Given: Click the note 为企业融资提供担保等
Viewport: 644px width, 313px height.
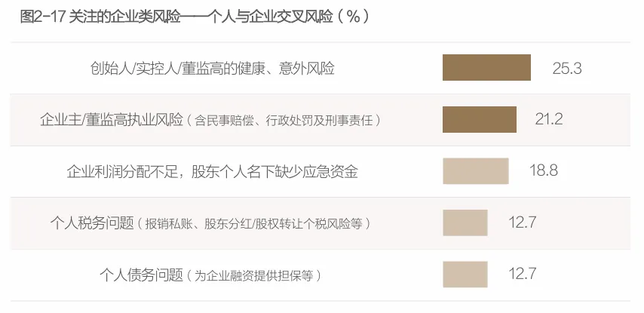Looking at the screenshot, I should [253, 275].
